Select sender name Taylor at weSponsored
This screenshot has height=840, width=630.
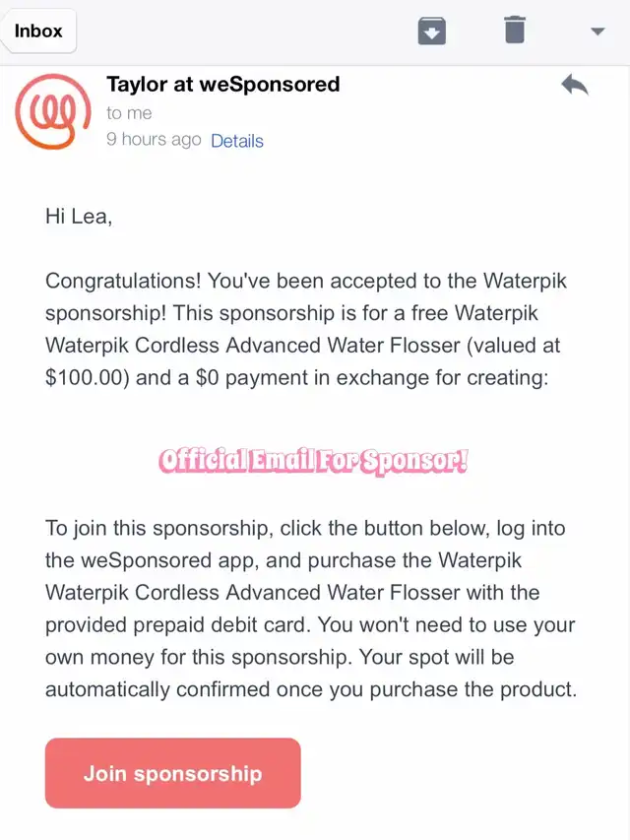[x=222, y=84]
